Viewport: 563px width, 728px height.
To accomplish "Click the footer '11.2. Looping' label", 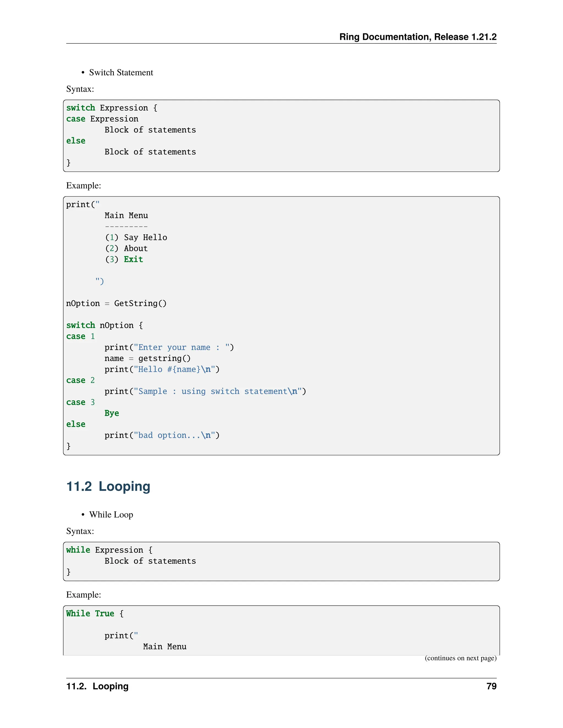I will [97, 686].
